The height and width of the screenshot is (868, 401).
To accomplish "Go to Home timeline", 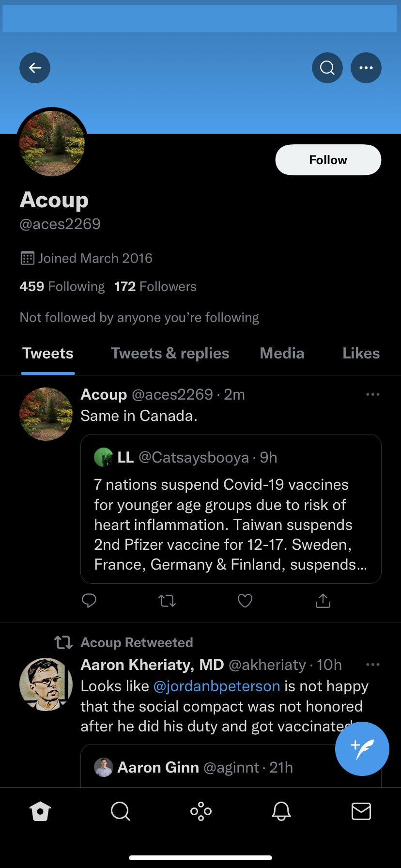I will point(40,811).
